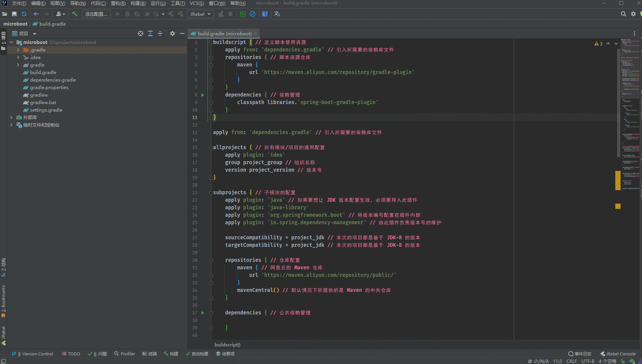Expand the .idea folder in tree
This screenshot has width=642, height=364.
coord(18,57)
